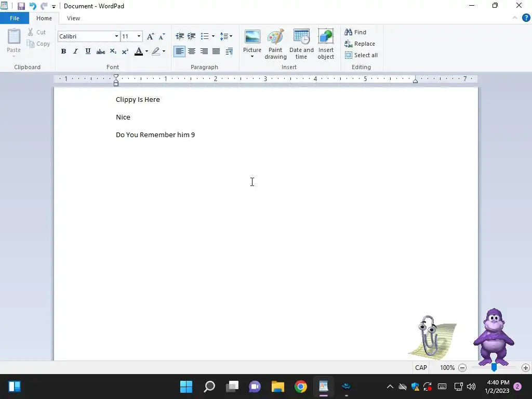Image resolution: width=532 pixels, height=399 pixels.
Task: Click Find in the Editing group
Action: (x=355, y=32)
